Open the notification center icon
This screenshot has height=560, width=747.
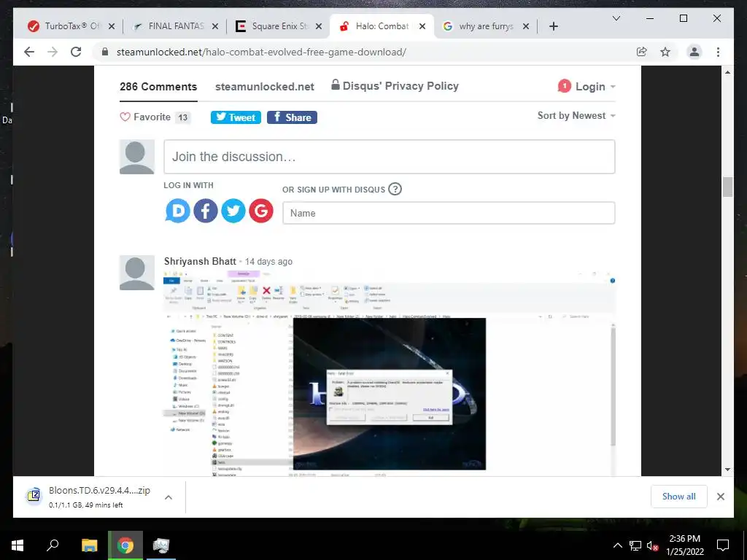(723, 545)
